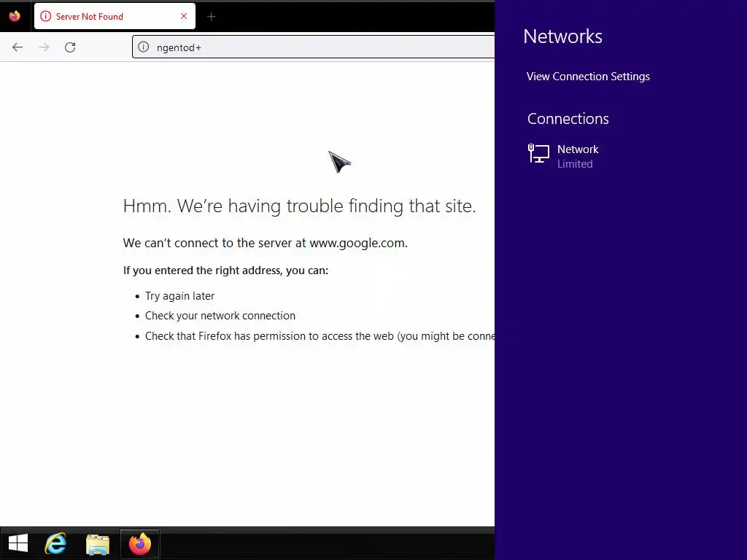Image resolution: width=747 pixels, height=560 pixels.
Task: Click the 'Try again later' bullet
Action: (179, 296)
